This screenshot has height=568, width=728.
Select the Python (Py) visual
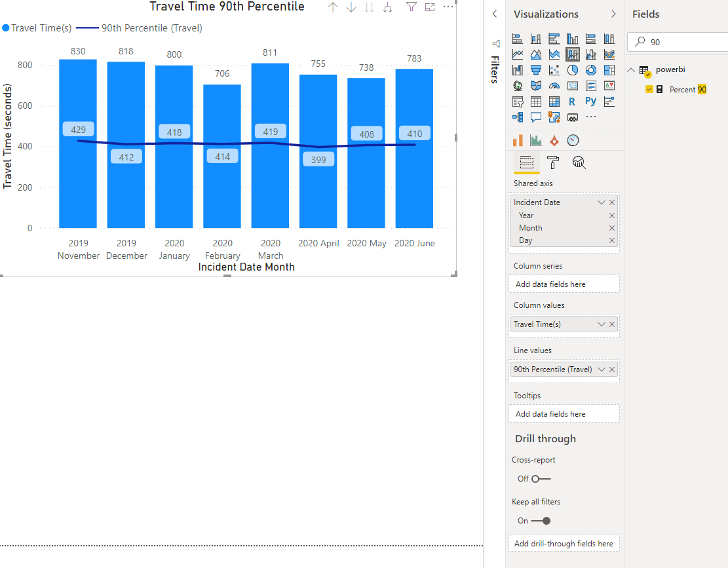(590, 101)
